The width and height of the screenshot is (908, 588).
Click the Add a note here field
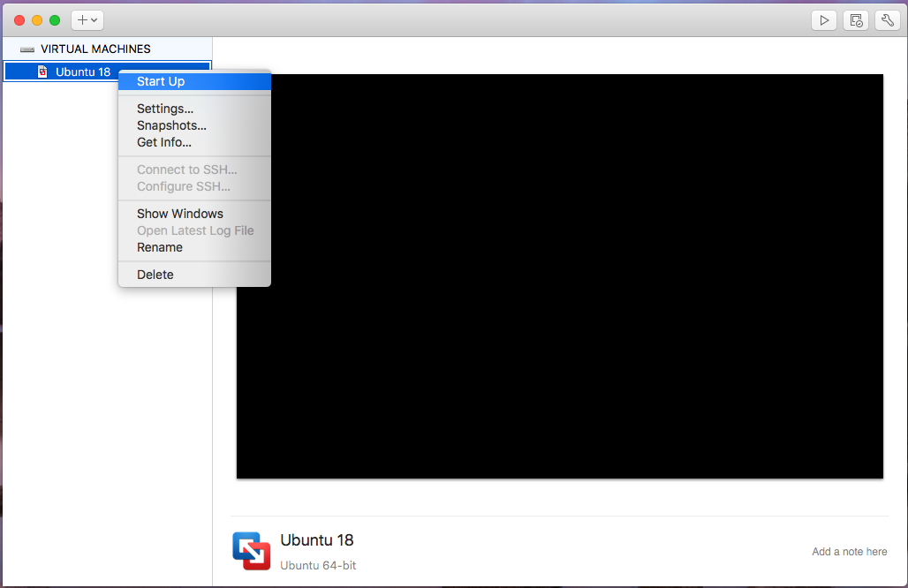point(849,552)
